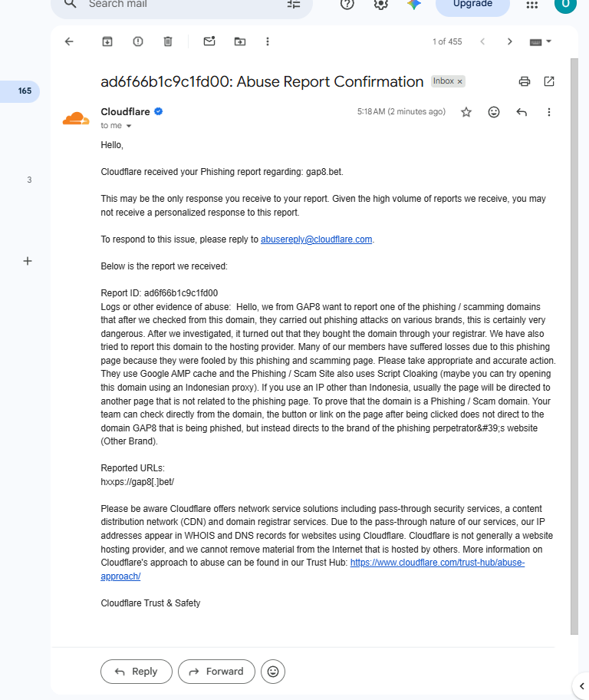Click the message scrollbar
This screenshot has width=589, height=700.
pos(574,346)
